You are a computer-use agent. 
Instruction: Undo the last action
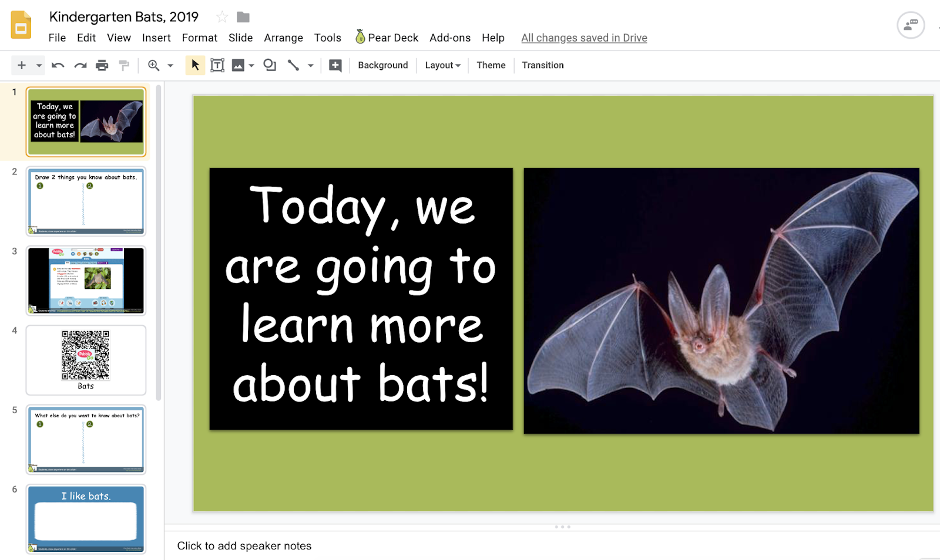58,65
